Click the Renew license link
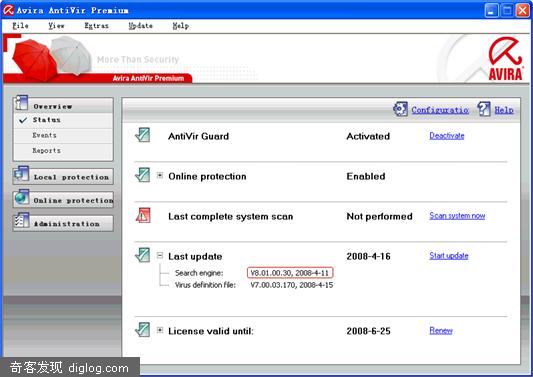The image size is (533, 377). [441, 330]
